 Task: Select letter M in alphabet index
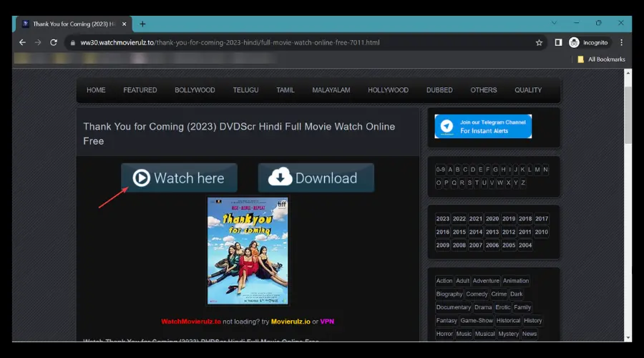pos(537,170)
